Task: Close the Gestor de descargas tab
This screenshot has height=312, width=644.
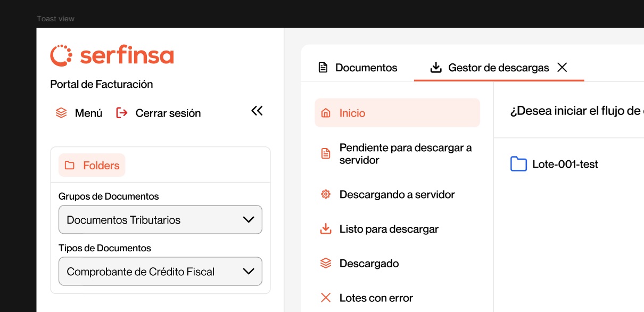Action: [x=562, y=68]
